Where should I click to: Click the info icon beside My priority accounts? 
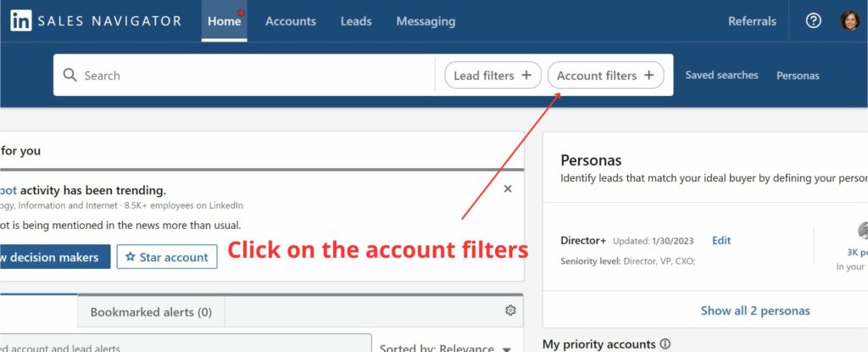click(x=665, y=344)
